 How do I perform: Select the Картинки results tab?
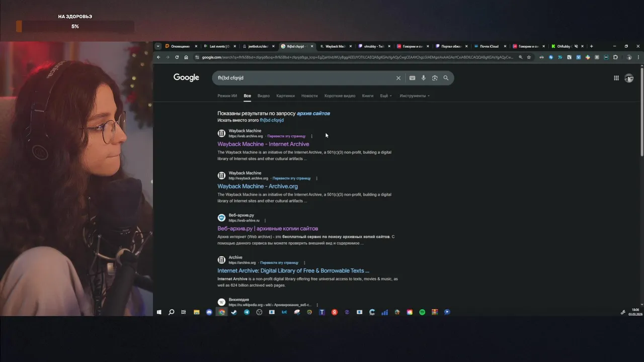pyautogui.click(x=285, y=96)
